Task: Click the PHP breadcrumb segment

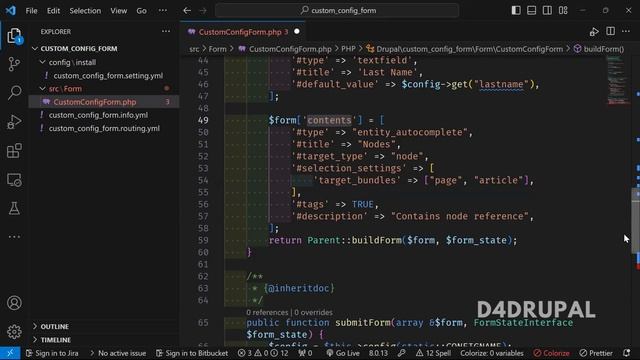Action: 348,49
